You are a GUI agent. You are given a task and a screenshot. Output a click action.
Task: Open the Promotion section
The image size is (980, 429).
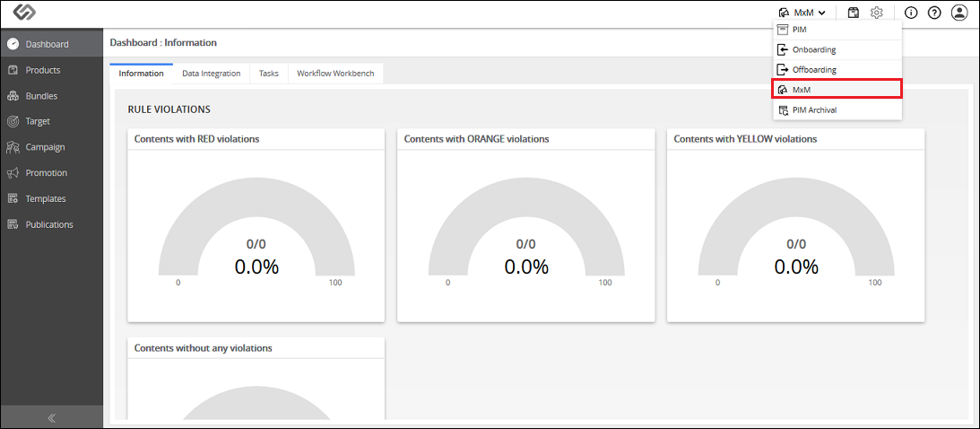pyautogui.click(x=51, y=173)
